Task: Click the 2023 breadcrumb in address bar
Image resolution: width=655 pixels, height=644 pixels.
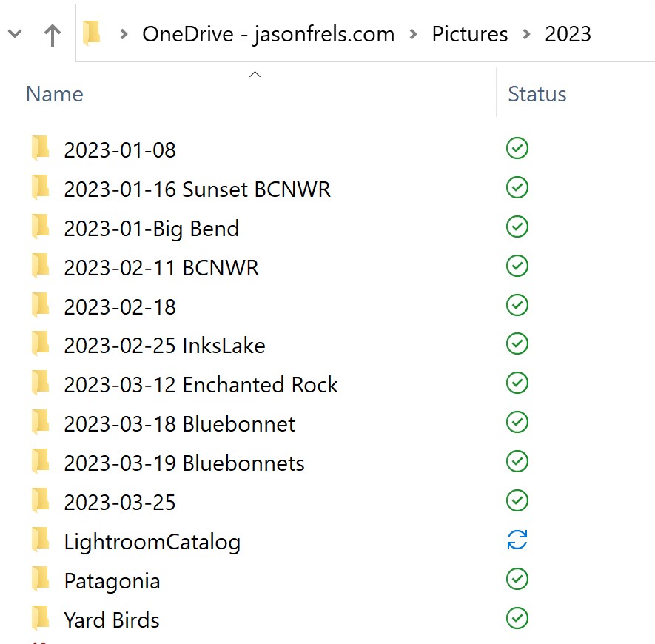Action: 568,34
